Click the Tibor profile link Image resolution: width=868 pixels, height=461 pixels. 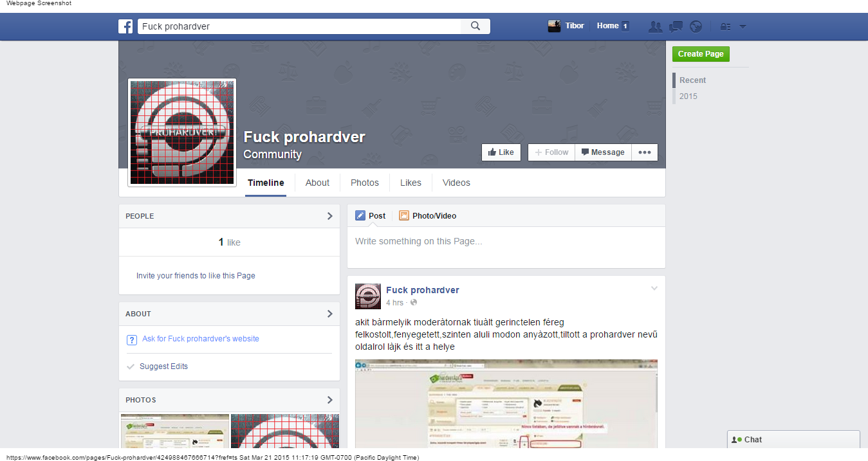coord(575,26)
